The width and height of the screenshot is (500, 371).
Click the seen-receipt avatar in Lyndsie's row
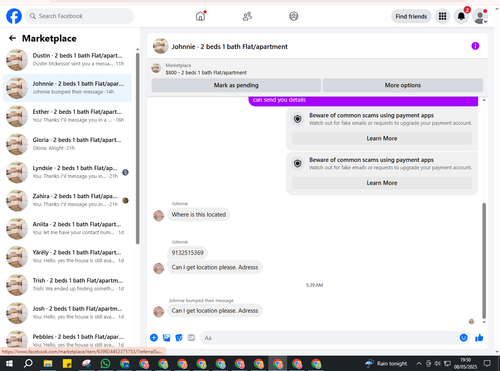[x=125, y=172]
